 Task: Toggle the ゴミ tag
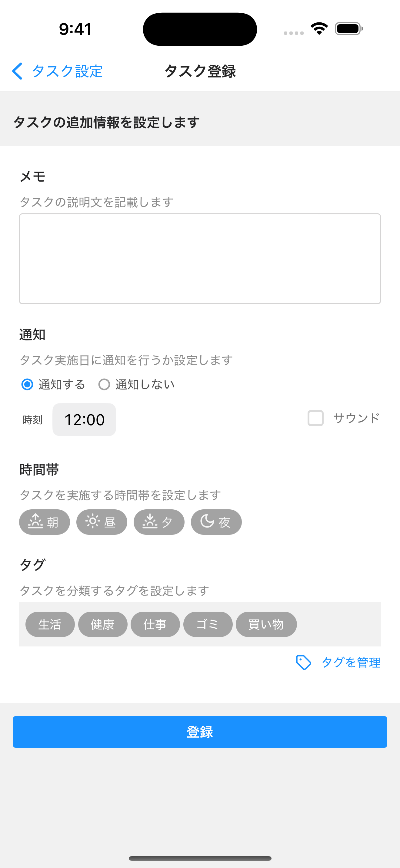208,624
